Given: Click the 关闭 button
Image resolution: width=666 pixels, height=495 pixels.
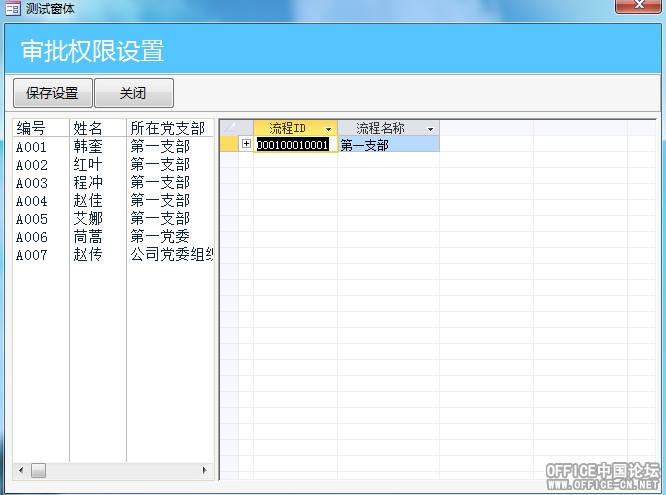Looking at the screenshot, I should (134, 93).
